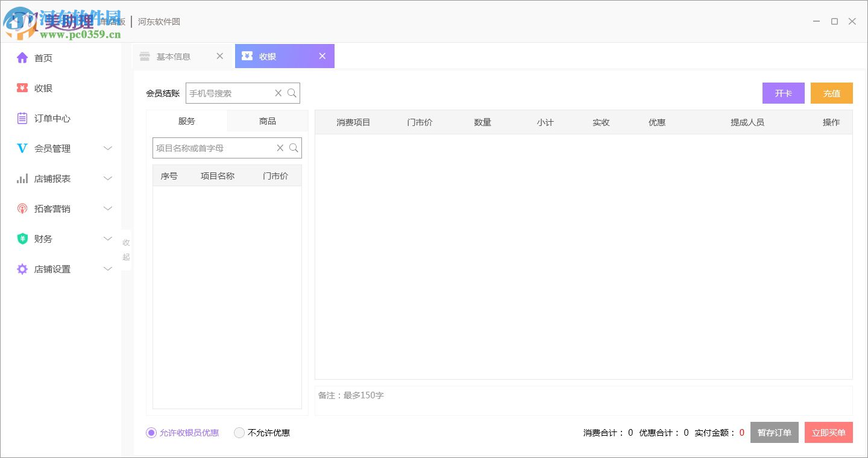
Task: Click the 店铺设置 settings gear icon
Action: click(22, 269)
